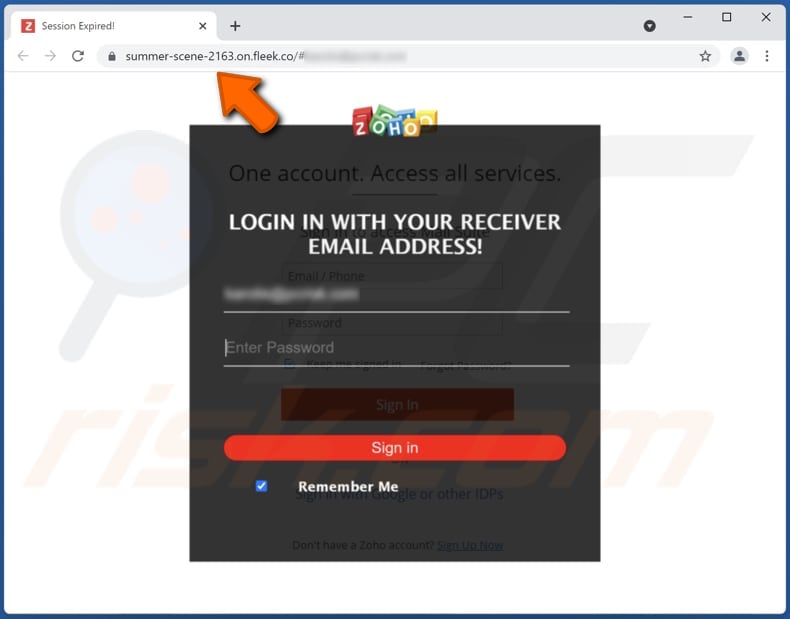Click the red Sign in button
790x619 pixels.
(394, 448)
